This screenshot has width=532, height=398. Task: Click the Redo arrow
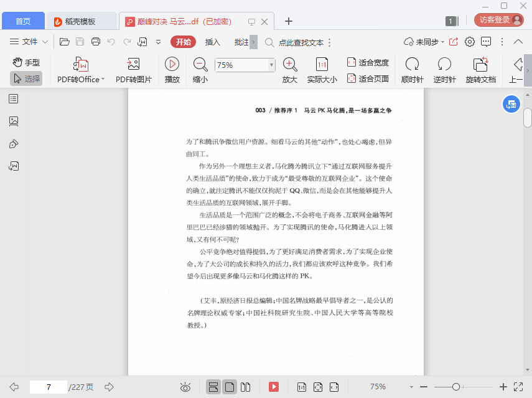pyautogui.click(x=127, y=42)
